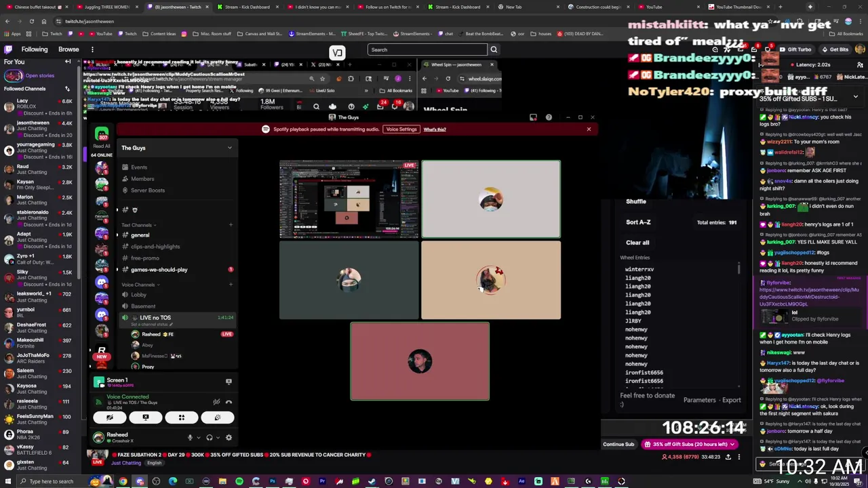Image resolution: width=868 pixels, height=488 pixels.
Task: Open Twitch Browse tab
Action: 68,49
